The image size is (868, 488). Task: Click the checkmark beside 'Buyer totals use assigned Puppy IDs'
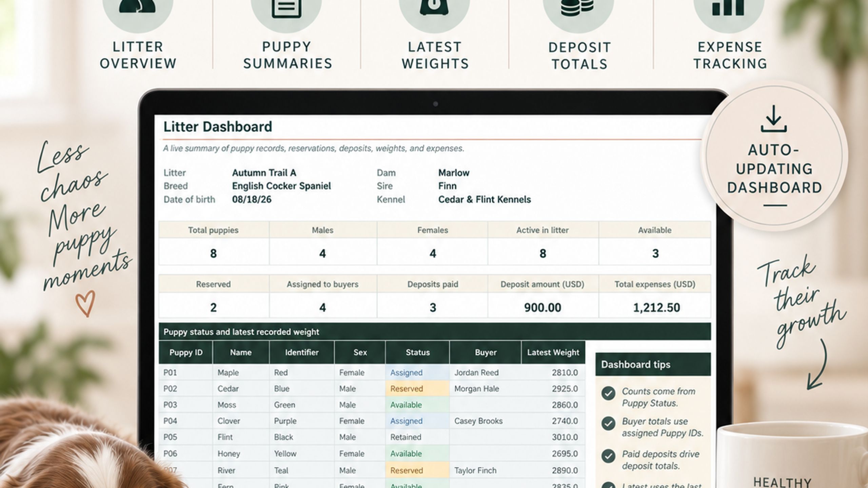(x=608, y=424)
